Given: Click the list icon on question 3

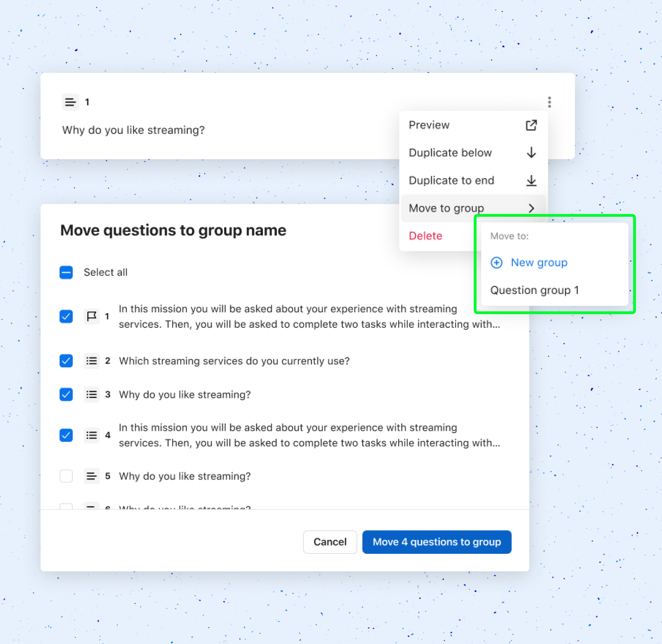Looking at the screenshot, I should [92, 394].
